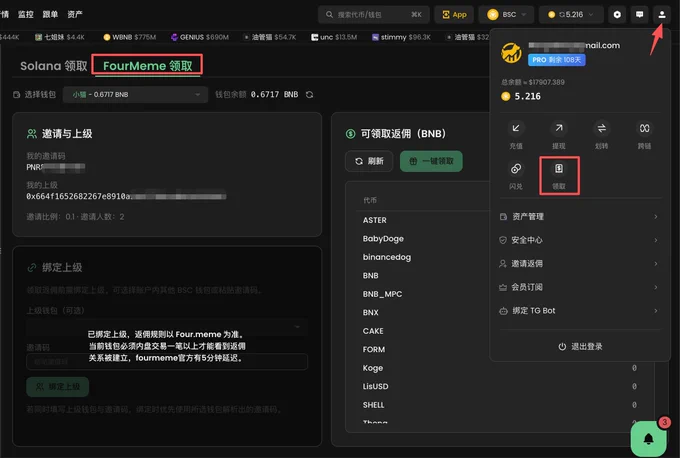680x458 pixels.
Task: Click the 绑定上级 button
Action: [58, 386]
